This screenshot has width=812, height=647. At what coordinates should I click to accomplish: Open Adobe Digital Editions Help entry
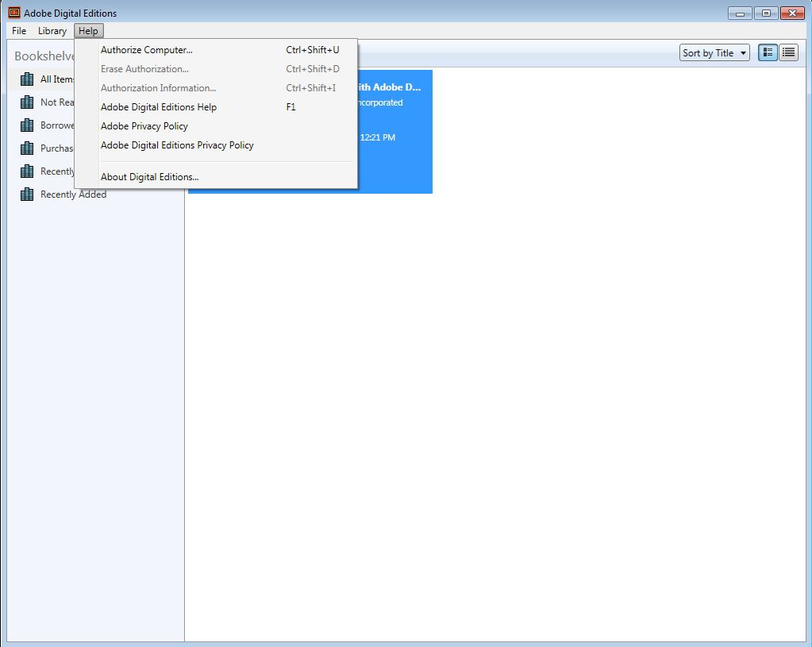(216, 106)
